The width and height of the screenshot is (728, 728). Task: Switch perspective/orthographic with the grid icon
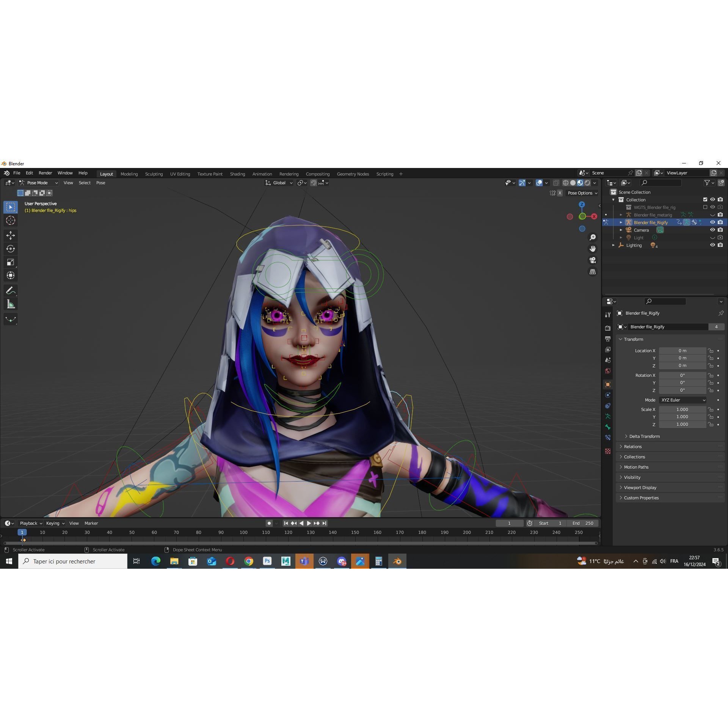coord(593,271)
